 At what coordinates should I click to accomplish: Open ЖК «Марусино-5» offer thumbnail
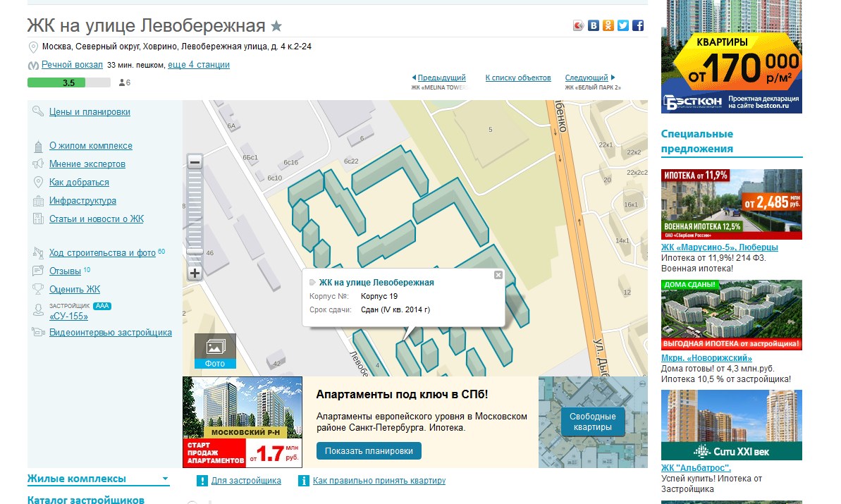coord(731,204)
